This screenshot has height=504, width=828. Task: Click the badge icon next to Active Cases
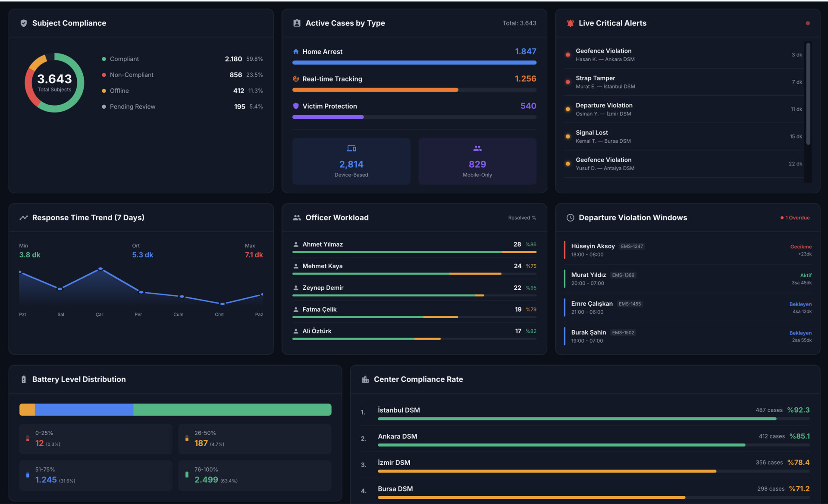pyautogui.click(x=297, y=23)
